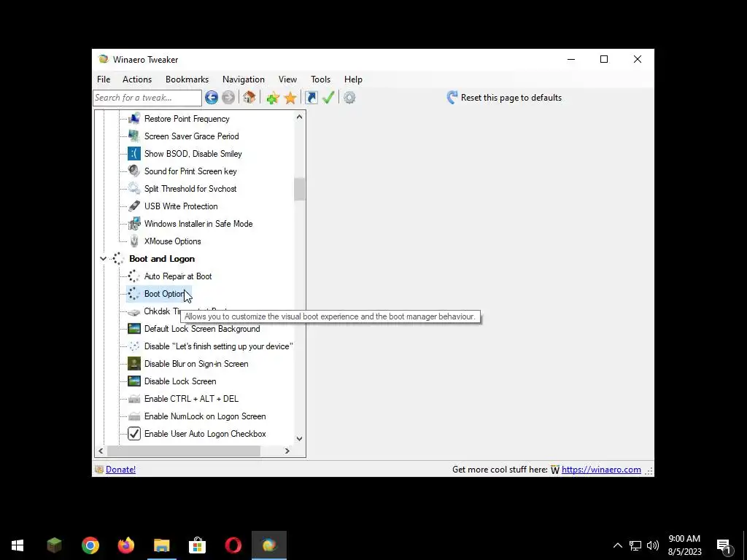Click the Auto Repair at Boot icon
Image resolution: width=747 pixels, height=560 pixels.
click(x=134, y=276)
